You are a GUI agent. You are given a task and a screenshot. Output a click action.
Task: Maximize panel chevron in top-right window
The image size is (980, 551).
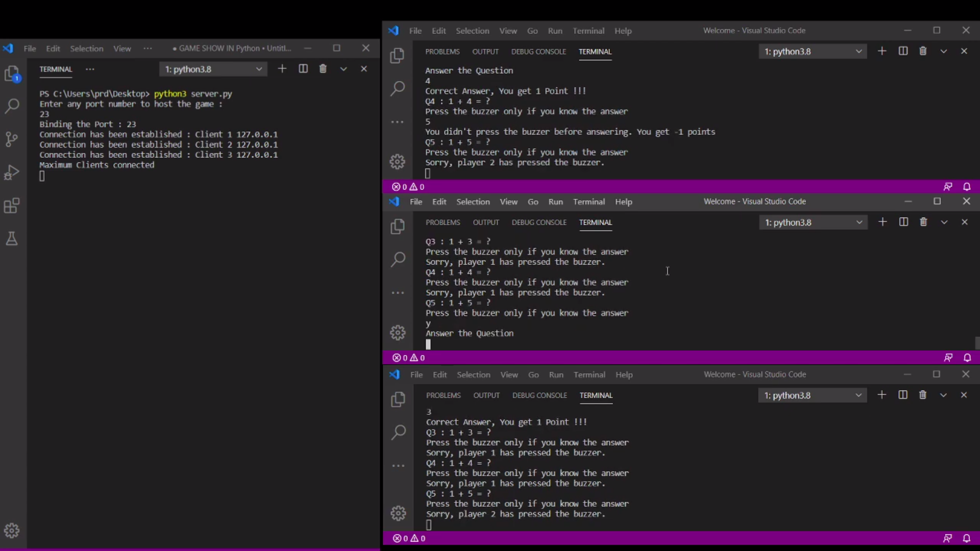coord(944,51)
